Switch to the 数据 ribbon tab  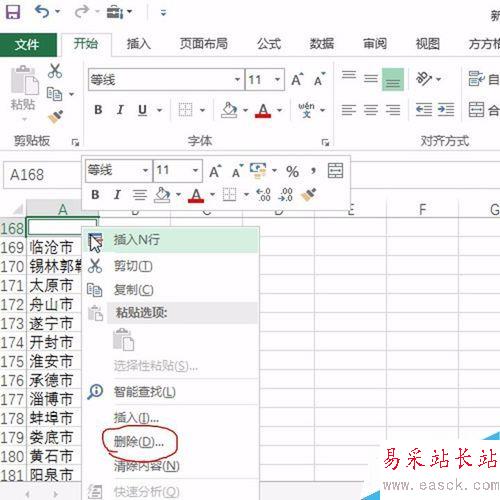(322, 44)
